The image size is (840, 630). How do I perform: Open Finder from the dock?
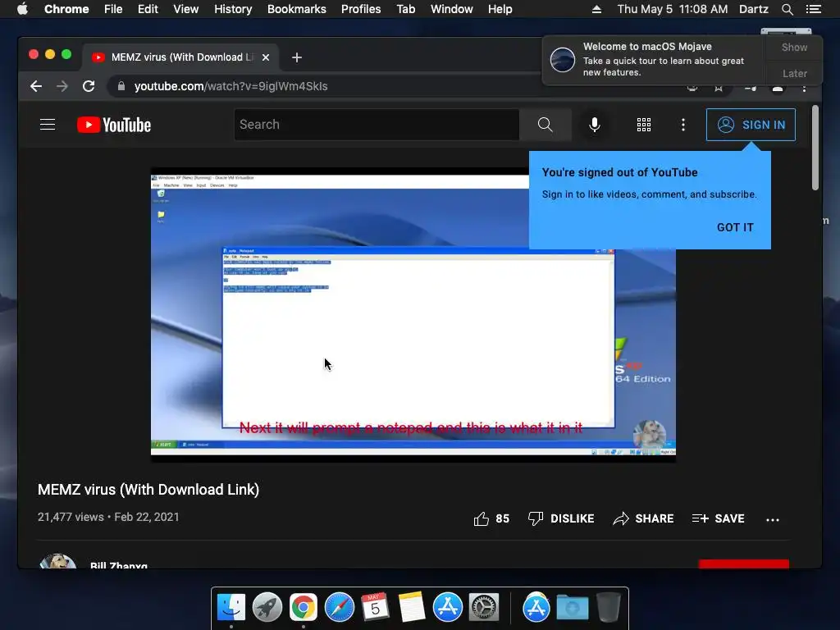(231, 608)
